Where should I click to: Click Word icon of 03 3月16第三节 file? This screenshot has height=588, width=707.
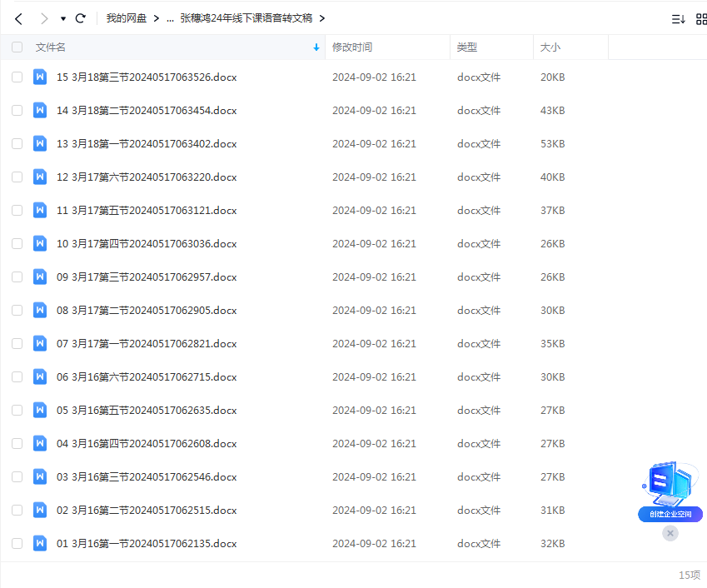(x=40, y=476)
